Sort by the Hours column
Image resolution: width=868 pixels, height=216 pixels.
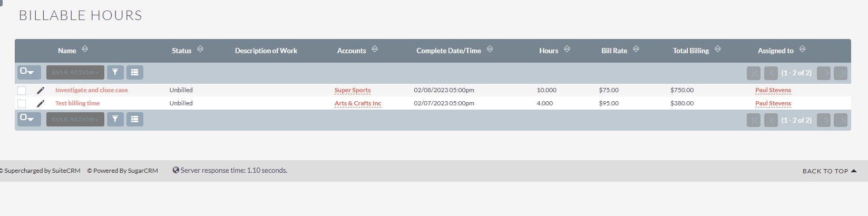(567, 50)
